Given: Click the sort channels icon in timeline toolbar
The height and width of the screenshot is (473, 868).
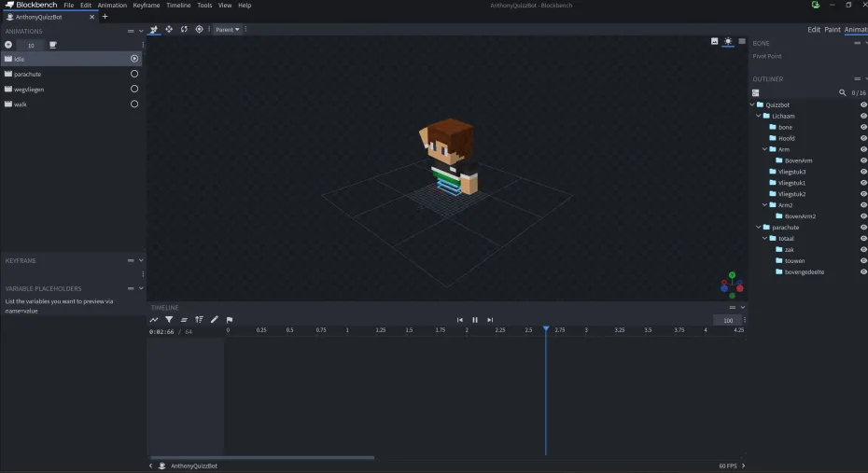Looking at the screenshot, I should coord(200,320).
